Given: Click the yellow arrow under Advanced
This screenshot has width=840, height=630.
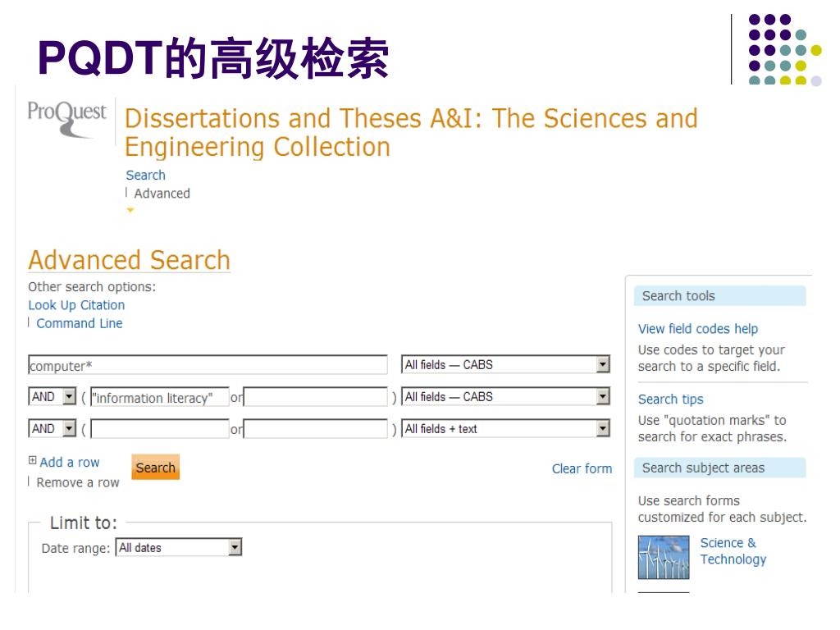Looking at the screenshot, I should (x=130, y=210).
